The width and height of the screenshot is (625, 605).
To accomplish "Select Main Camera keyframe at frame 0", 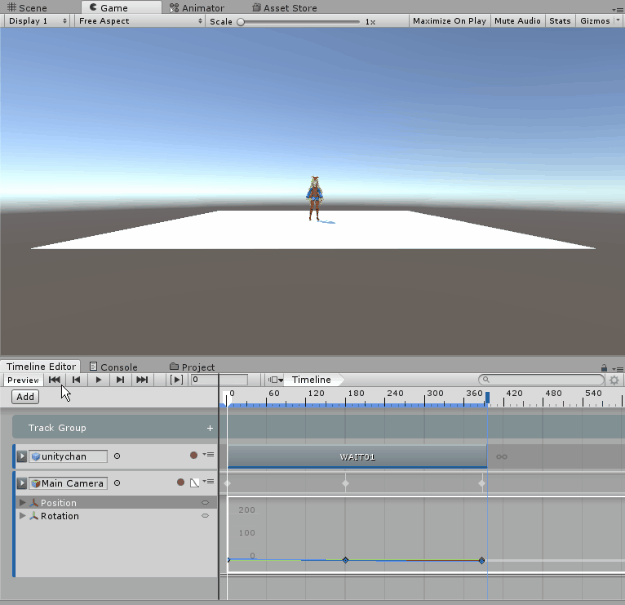I will tap(228, 483).
